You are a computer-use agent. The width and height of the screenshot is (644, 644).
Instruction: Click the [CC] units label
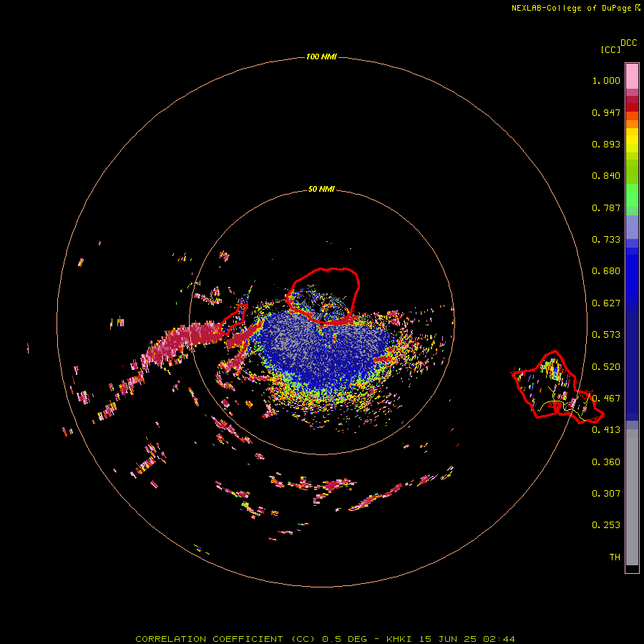(610, 49)
